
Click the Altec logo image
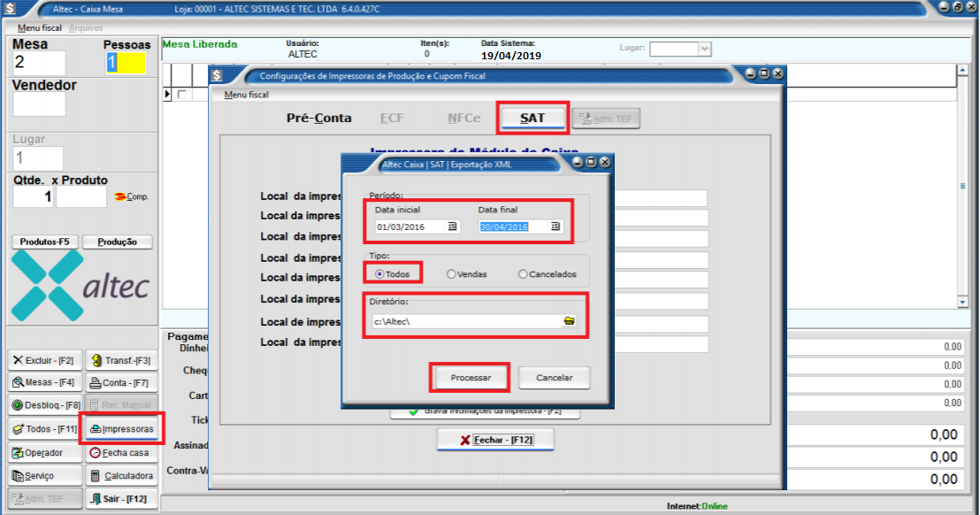80,286
